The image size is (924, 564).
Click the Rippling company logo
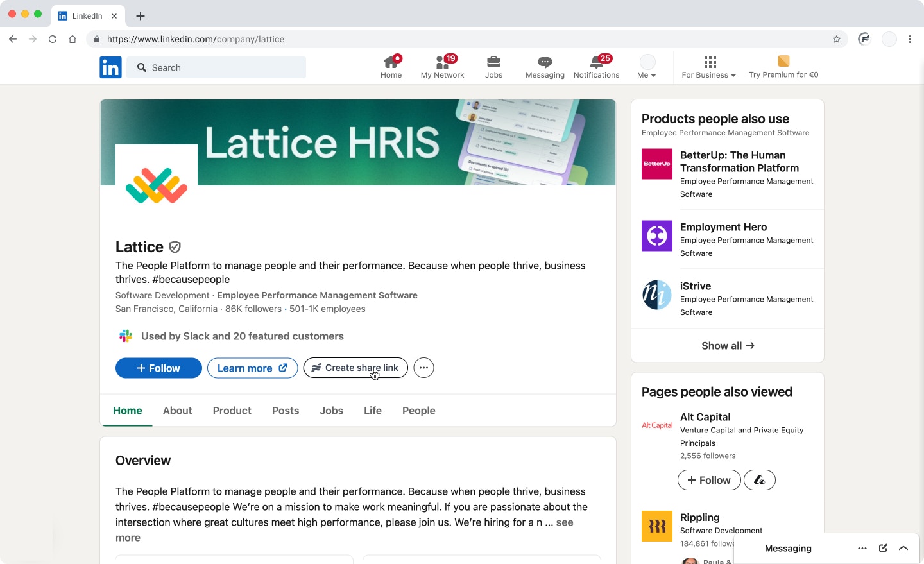pyautogui.click(x=657, y=526)
